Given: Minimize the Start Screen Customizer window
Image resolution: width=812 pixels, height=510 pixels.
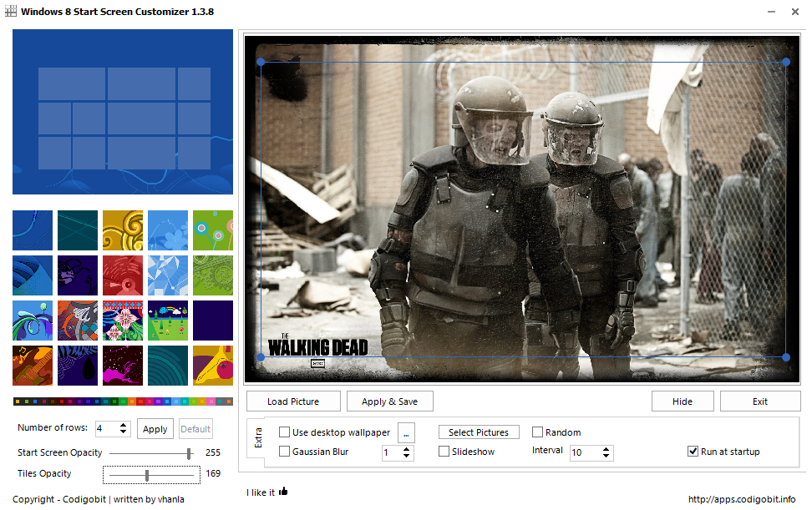Looking at the screenshot, I should click(x=772, y=12).
